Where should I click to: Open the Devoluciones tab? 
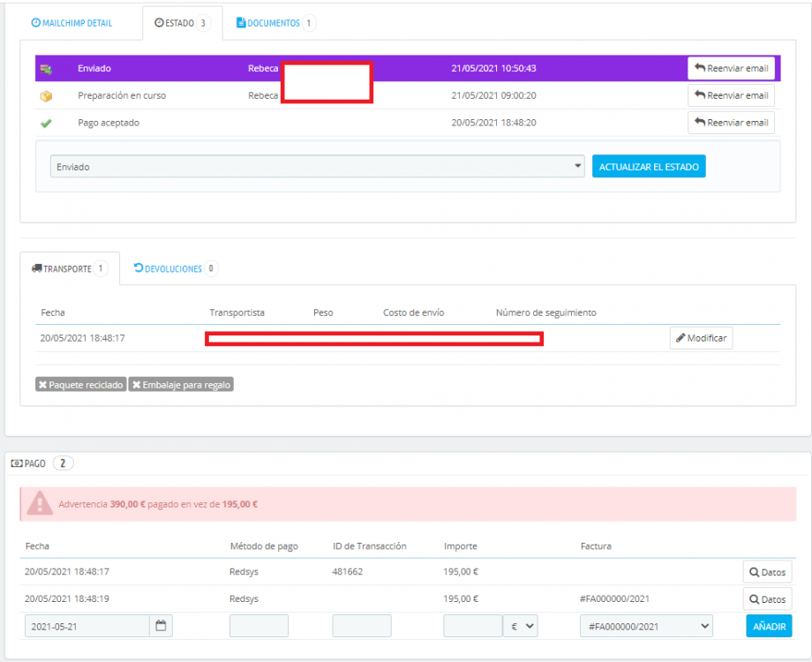(x=176, y=268)
